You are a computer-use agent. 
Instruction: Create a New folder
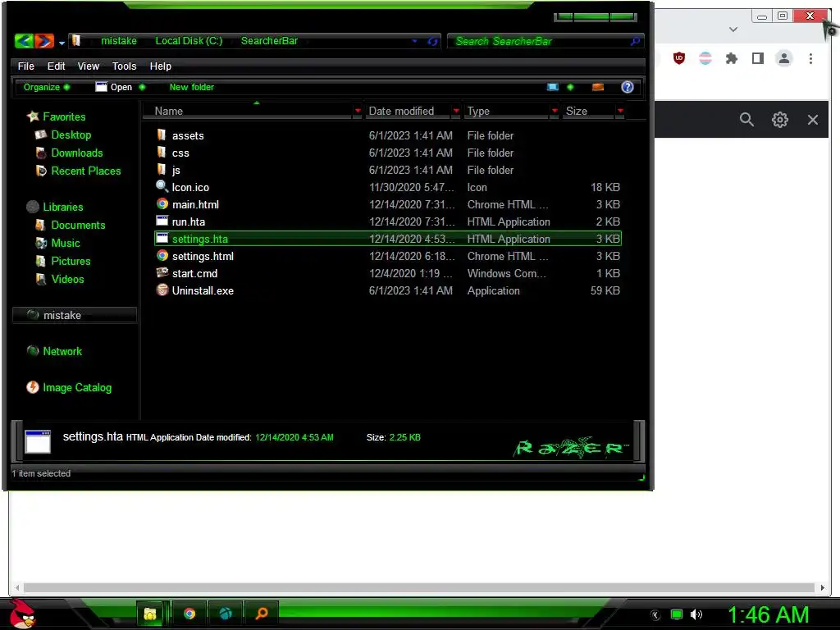point(191,87)
